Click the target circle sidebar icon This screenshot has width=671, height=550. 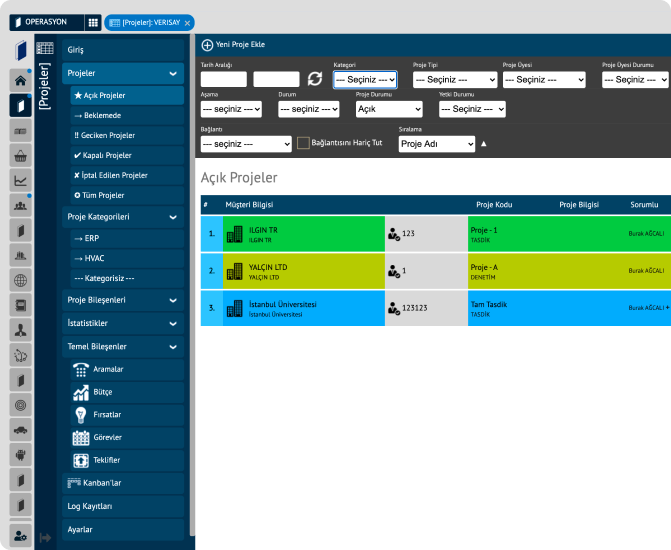[20, 405]
